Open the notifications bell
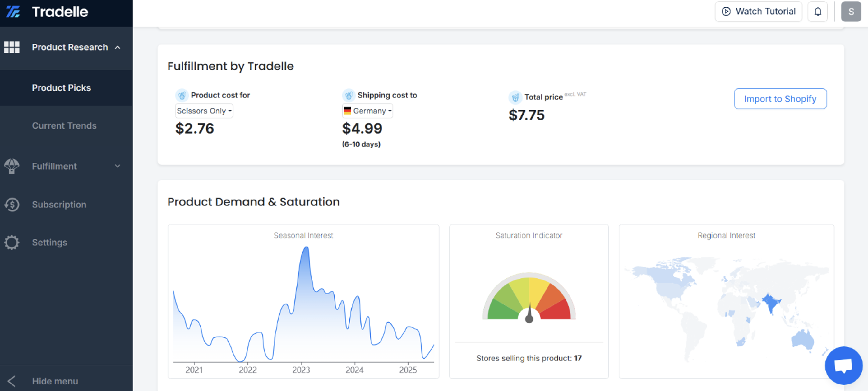Image resolution: width=868 pixels, height=391 pixels. point(817,12)
